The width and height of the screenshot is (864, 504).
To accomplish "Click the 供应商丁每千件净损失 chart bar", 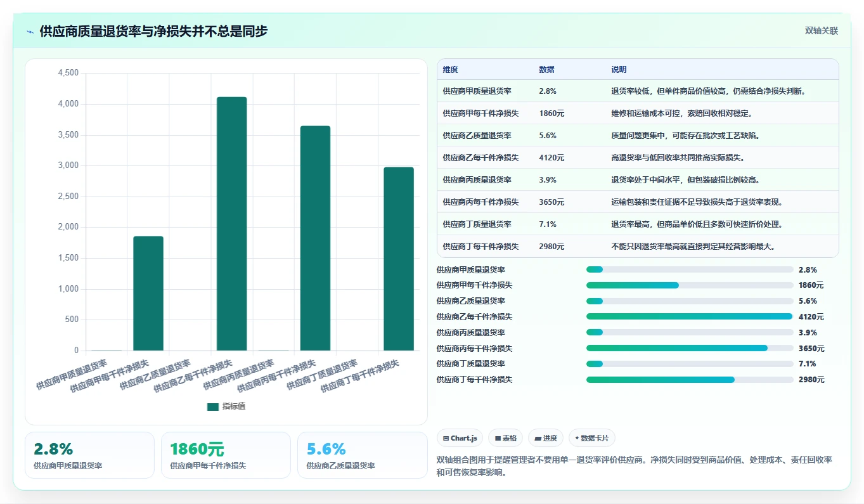I will [x=399, y=259].
